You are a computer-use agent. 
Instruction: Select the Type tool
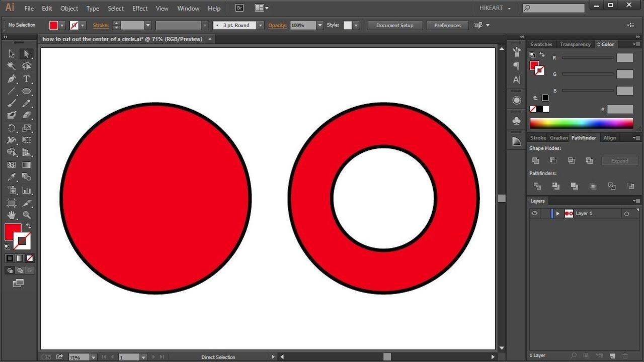26,79
